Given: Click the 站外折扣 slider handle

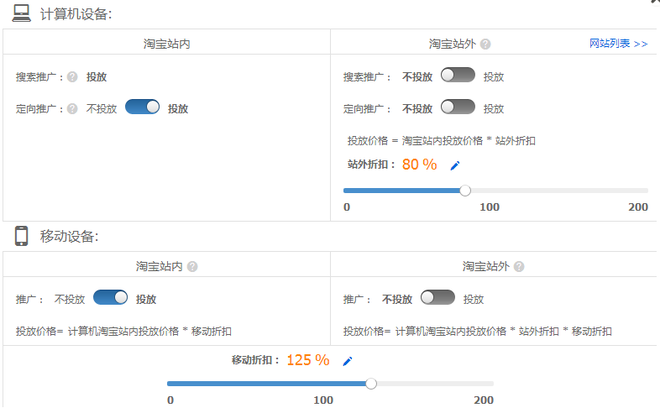Looking at the screenshot, I should tap(465, 190).
